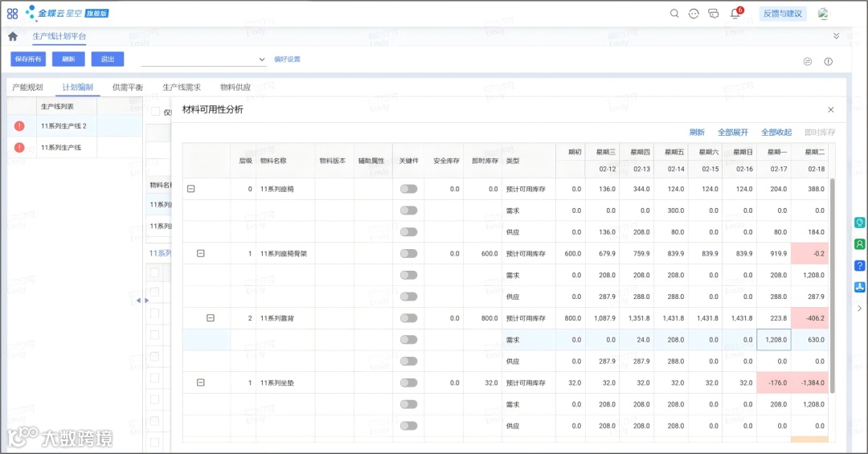Click the home icon
Screen dimensions: 868x454
(13, 36)
